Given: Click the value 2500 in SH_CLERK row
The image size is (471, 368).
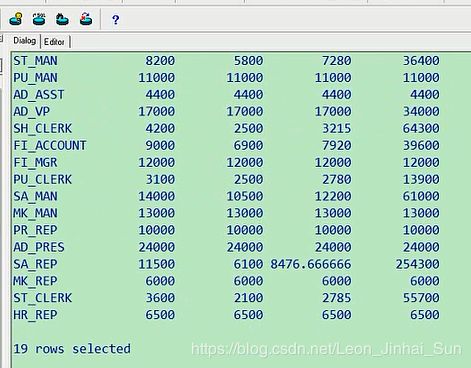Looking at the screenshot, I should [x=248, y=128].
